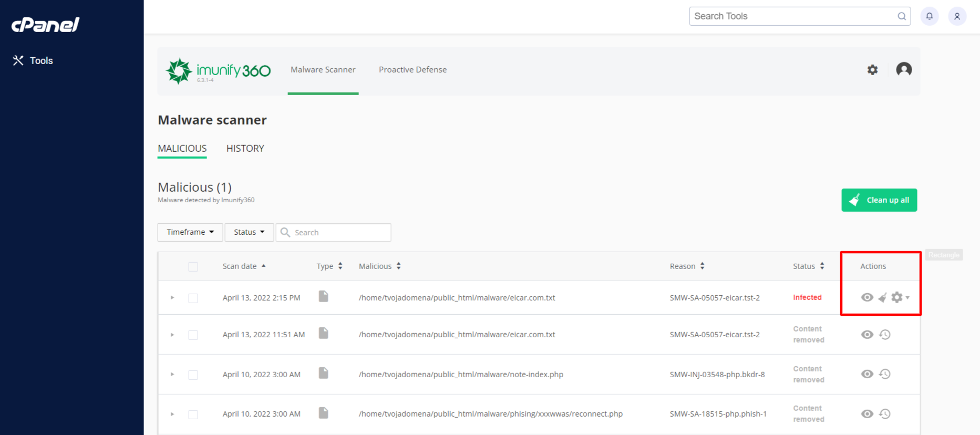Click reason SMW-INJ-03548-php.bkdr-8
Image resolution: width=980 pixels, height=435 pixels.
tap(717, 375)
